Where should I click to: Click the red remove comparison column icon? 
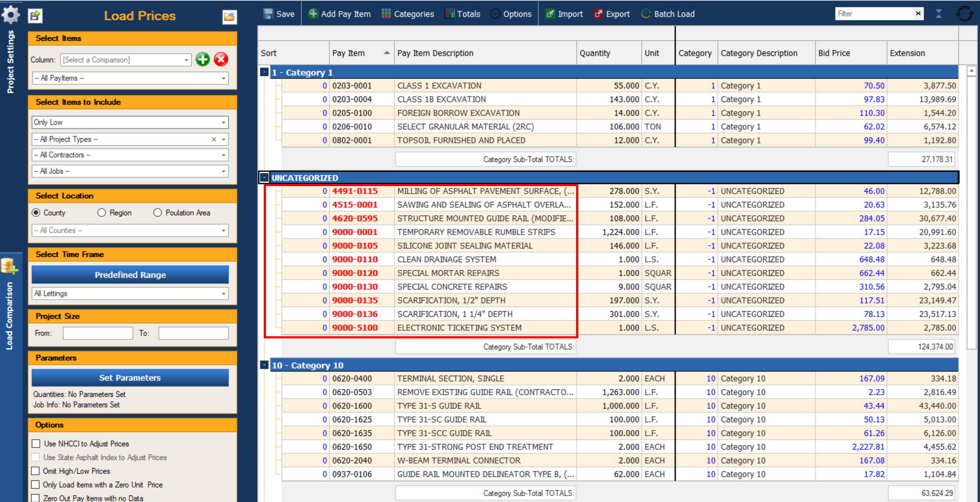(x=221, y=59)
